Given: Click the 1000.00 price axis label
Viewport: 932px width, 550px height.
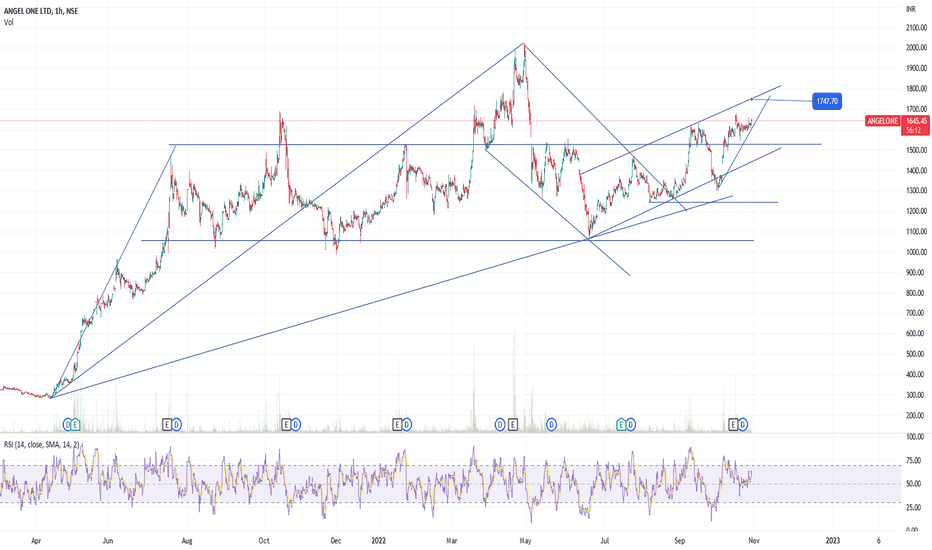Looking at the screenshot, I should coord(916,252).
